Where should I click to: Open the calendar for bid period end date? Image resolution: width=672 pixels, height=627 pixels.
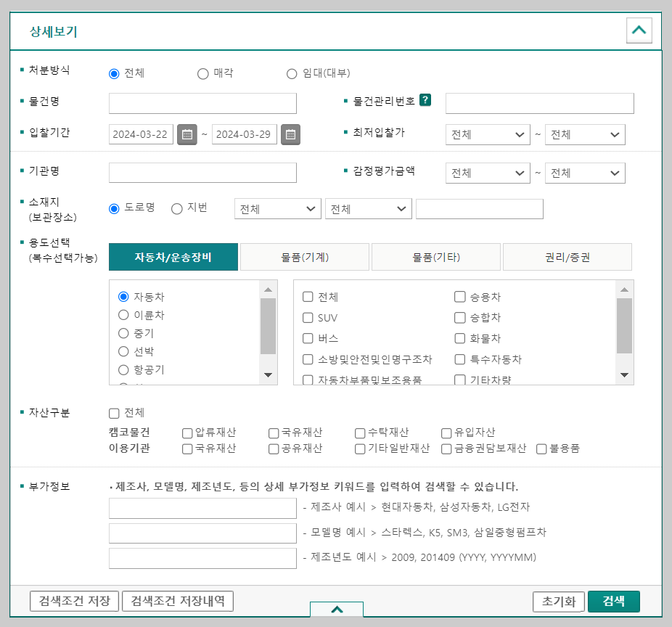pyautogui.click(x=290, y=134)
